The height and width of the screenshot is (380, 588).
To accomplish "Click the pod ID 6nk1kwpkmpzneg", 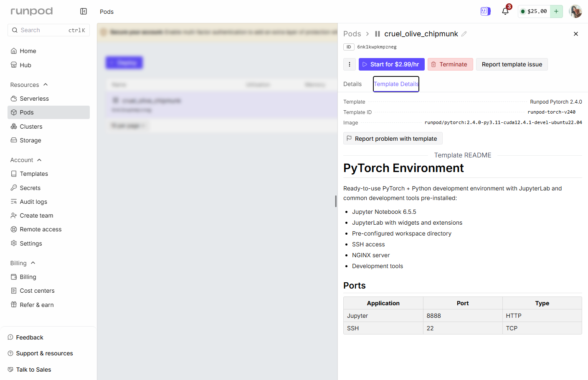I will coord(377,47).
